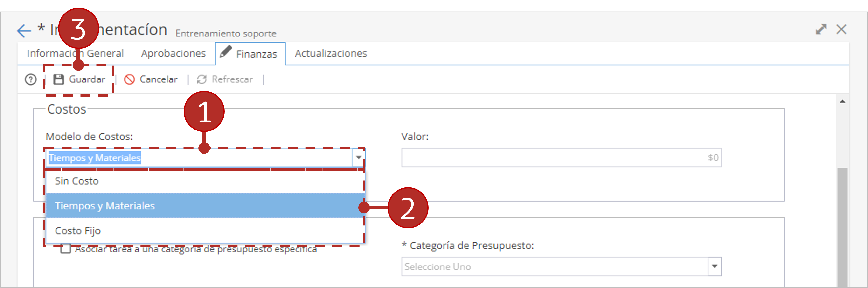Click the Refrescar circular arrows icon
The width and height of the screenshot is (868, 288).
[201, 79]
